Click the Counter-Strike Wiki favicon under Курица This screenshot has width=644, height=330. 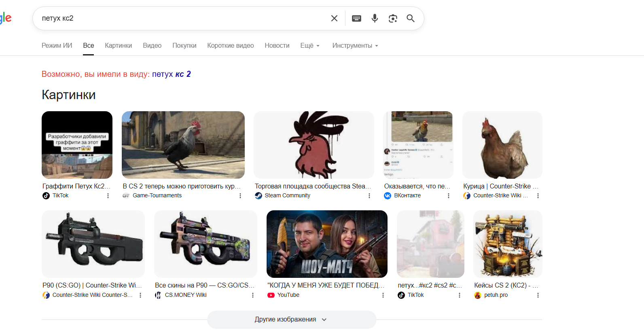(467, 196)
